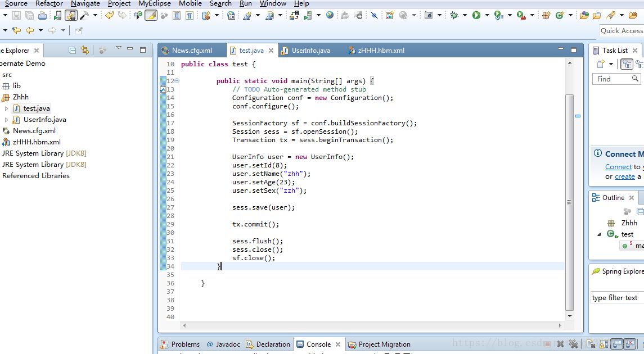Expand the UserInfo.java tree node
Screen dimensions: 644x354
coord(6,120)
